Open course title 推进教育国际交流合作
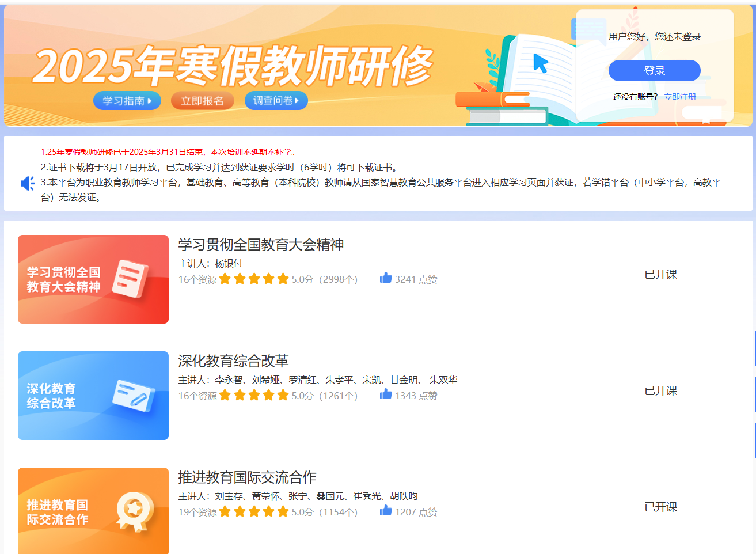Viewport: 756px width, 554px height. pyautogui.click(x=247, y=477)
